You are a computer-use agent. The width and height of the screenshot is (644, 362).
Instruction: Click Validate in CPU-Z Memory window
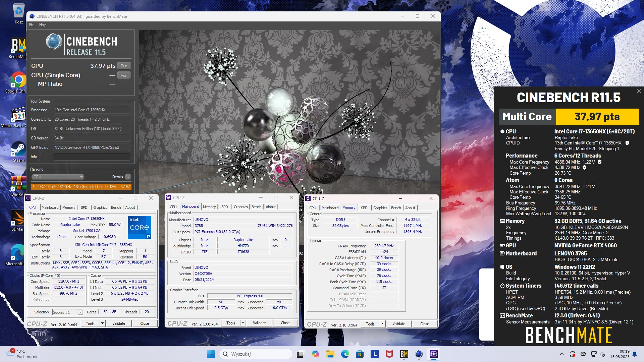tap(399, 324)
